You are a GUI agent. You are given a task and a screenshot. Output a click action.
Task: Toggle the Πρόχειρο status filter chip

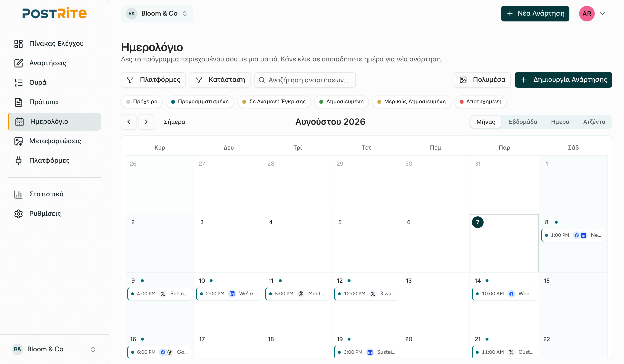(142, 102)
